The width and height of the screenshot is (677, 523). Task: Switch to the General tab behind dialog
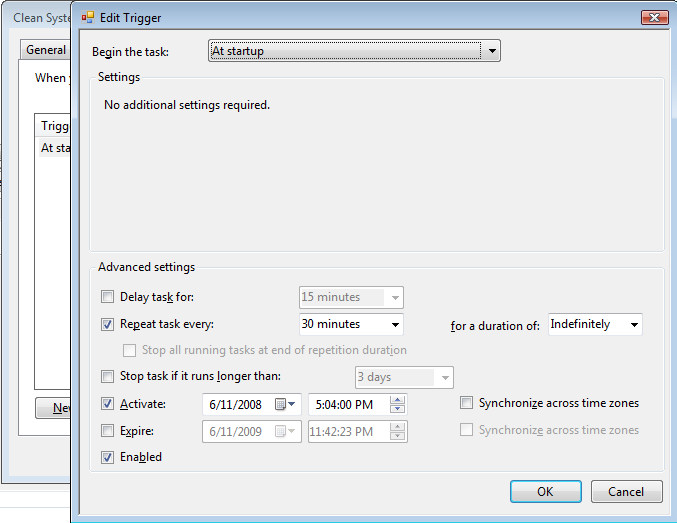pyautogui.click(x=46, y=50)
